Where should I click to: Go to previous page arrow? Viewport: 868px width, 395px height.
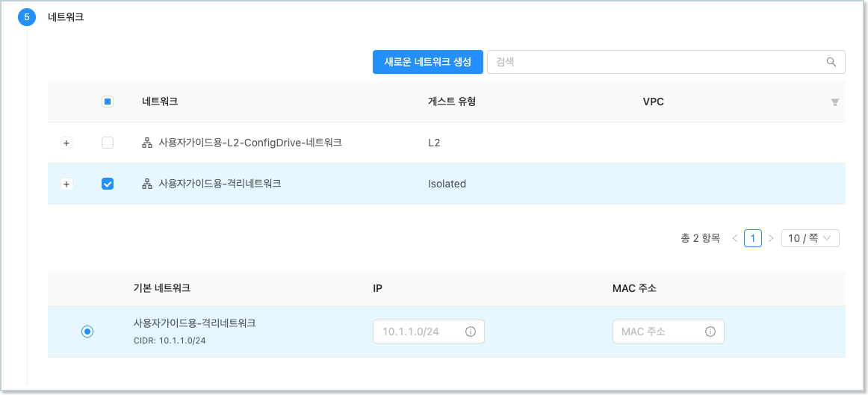pos(735,238)
